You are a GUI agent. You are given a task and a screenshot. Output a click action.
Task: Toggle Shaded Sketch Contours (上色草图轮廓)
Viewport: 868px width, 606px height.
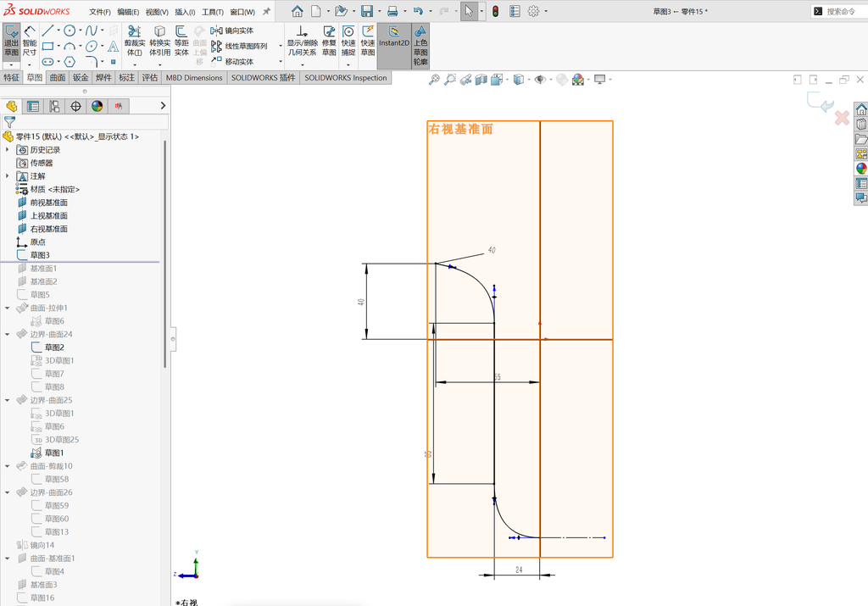(420, 46)
